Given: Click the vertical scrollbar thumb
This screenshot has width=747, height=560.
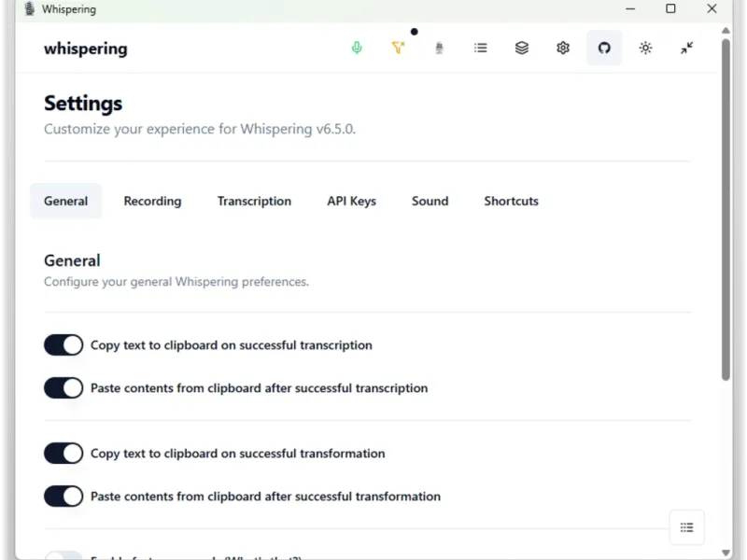Looking at the screenshot, I should coord(726,209).
